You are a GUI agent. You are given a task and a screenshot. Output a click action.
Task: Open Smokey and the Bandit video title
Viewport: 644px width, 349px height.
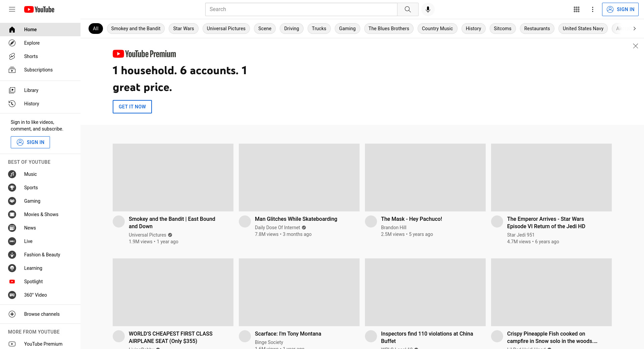(x=172, y=222)
